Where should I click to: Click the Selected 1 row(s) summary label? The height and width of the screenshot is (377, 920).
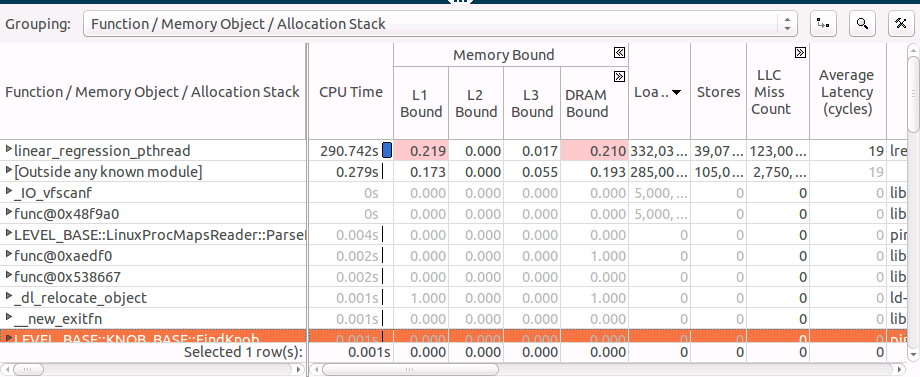[x=243, y=352]
